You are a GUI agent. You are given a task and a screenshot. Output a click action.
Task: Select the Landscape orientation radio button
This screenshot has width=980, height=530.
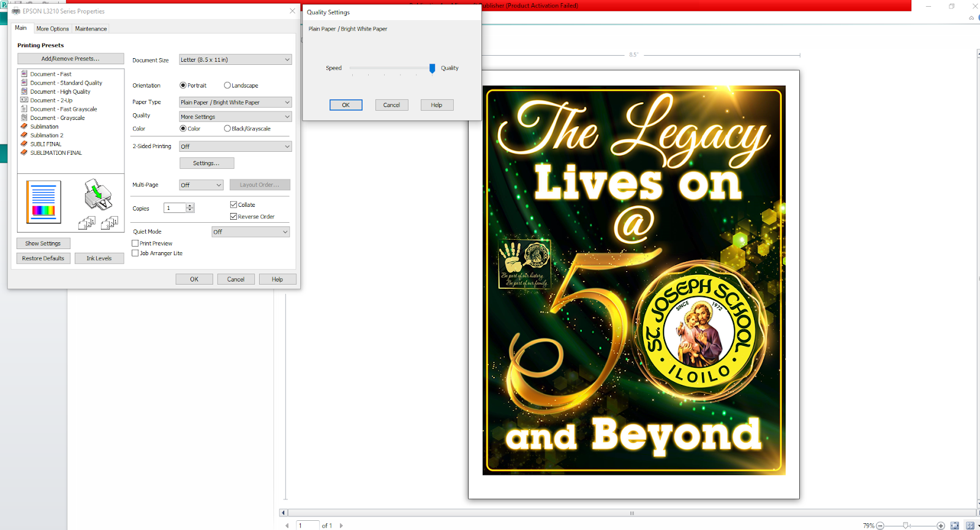click(x=227, y=86)
